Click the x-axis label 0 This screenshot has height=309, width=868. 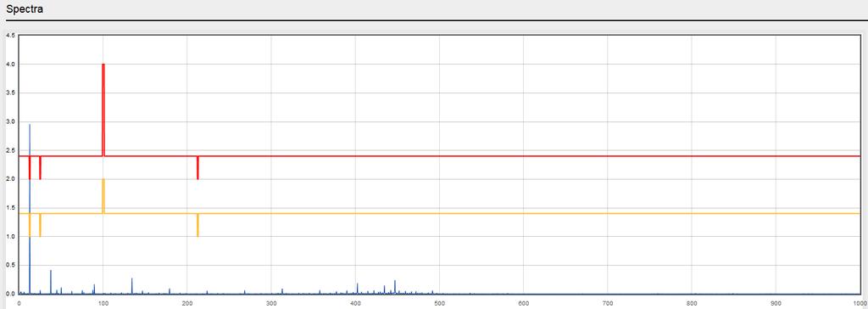19,303
